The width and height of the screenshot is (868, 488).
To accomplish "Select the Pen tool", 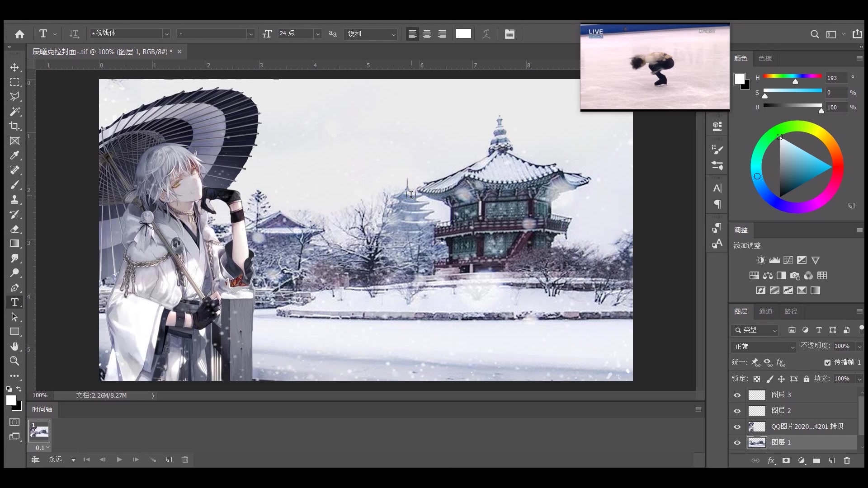I will 14,288.
